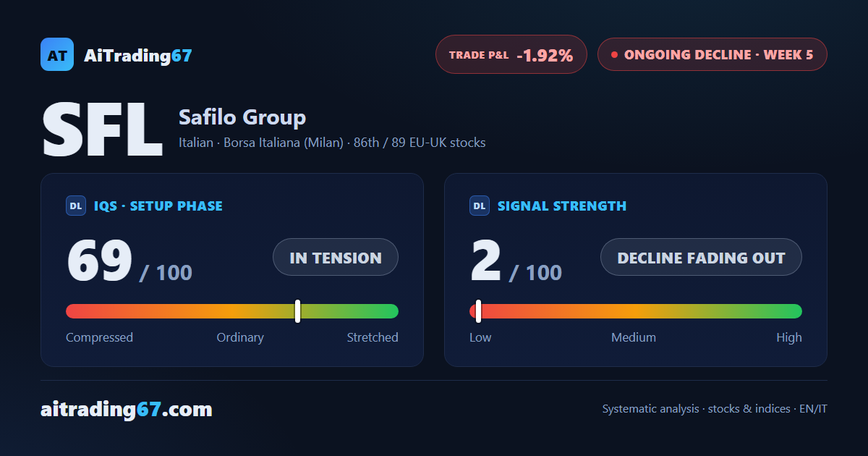Select the Trade P&L -1.92% badge
Viewport: 868px width, 456px height.
pyautogui.click(x=511, y=54)
